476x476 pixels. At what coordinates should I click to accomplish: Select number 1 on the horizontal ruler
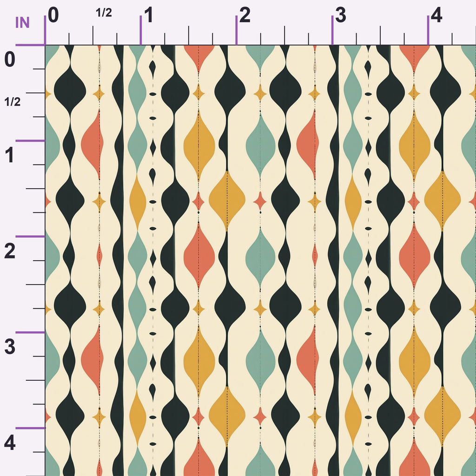(x=148, y=15)
